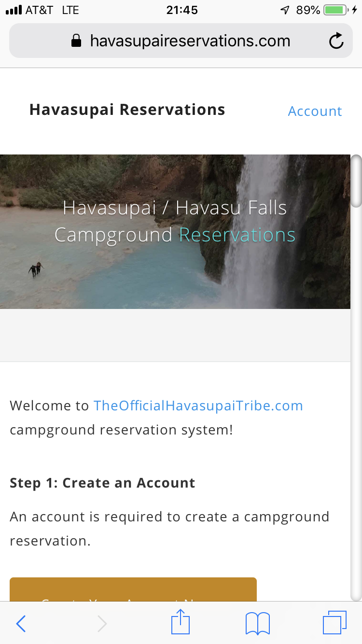Click the gold Create Your Account button

tap(133, 589)
